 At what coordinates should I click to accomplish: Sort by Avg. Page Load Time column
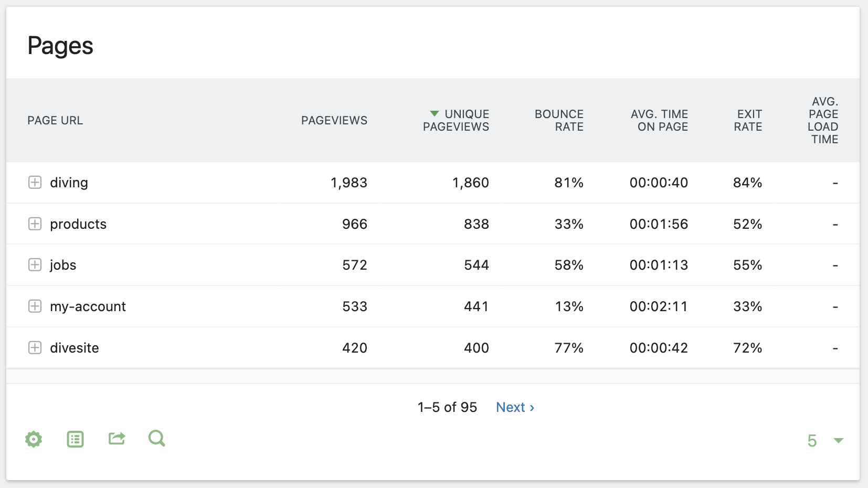(823, 121)
